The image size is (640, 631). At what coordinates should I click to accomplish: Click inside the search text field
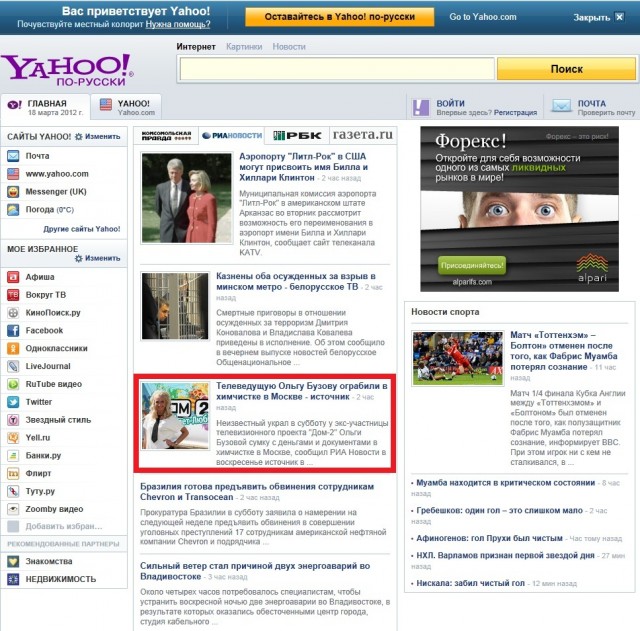[x=337, y=69]
